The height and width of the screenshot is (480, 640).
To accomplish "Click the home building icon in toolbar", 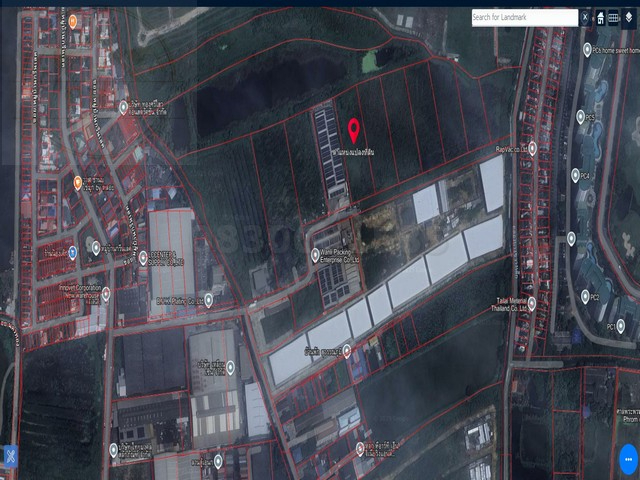I will click(599, 17).
